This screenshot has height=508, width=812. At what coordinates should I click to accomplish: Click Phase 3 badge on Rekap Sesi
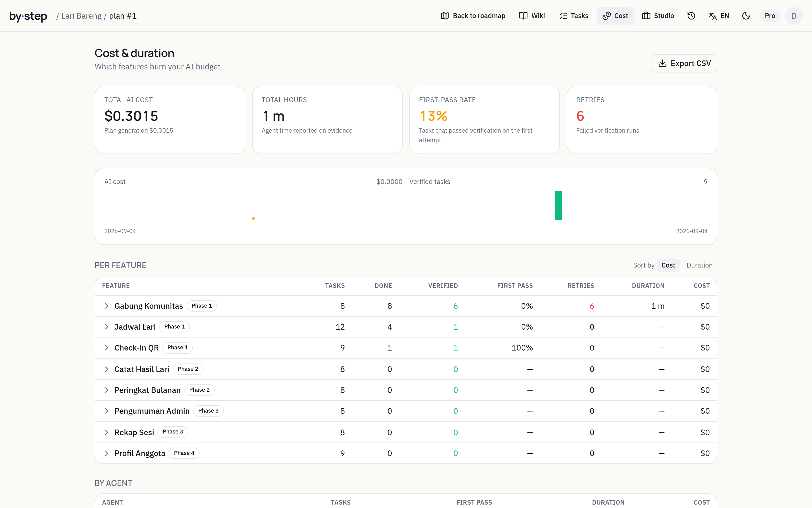point(173,432)
